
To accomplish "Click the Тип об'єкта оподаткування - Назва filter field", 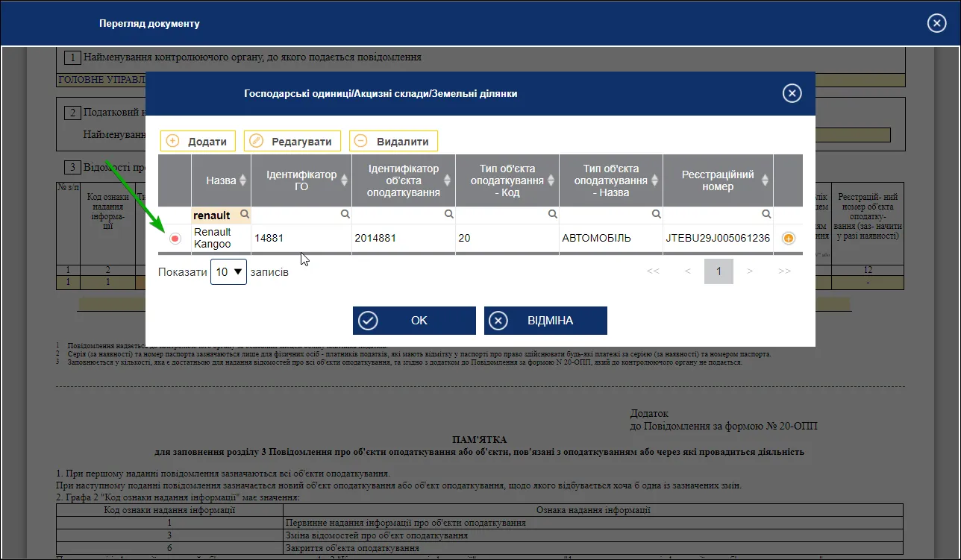I will 610,215.
